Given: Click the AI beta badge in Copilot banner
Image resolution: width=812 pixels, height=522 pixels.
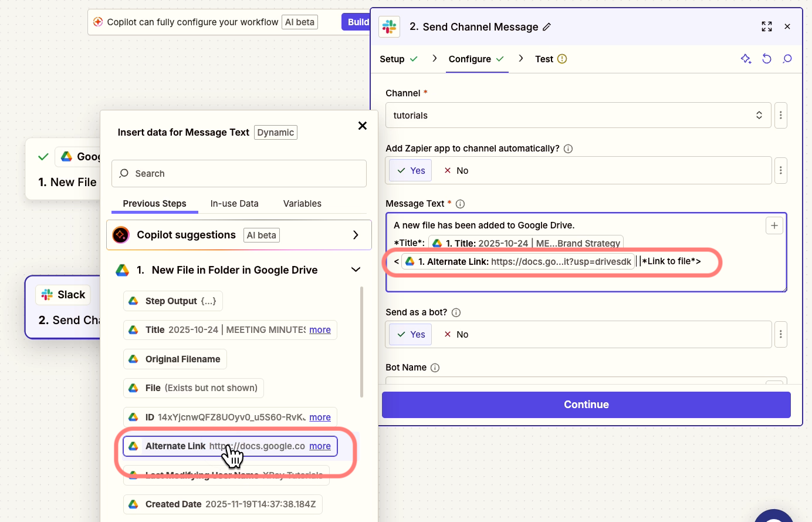Looking at the screenshot, I should [x=300, y=22].
